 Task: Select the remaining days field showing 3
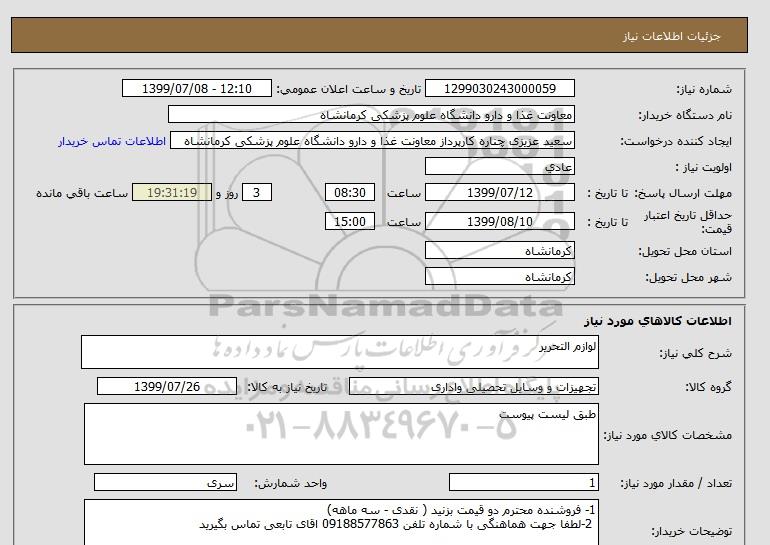[x=257, y=192]
